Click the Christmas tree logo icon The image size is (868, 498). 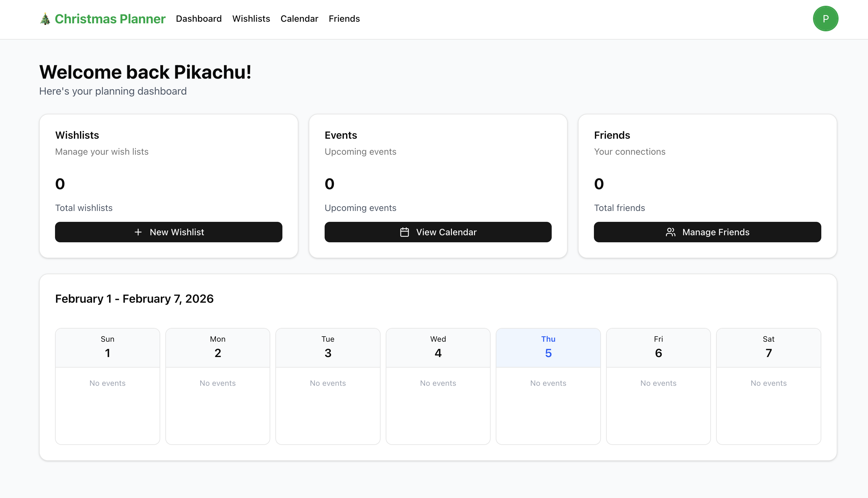coord(45,19)
